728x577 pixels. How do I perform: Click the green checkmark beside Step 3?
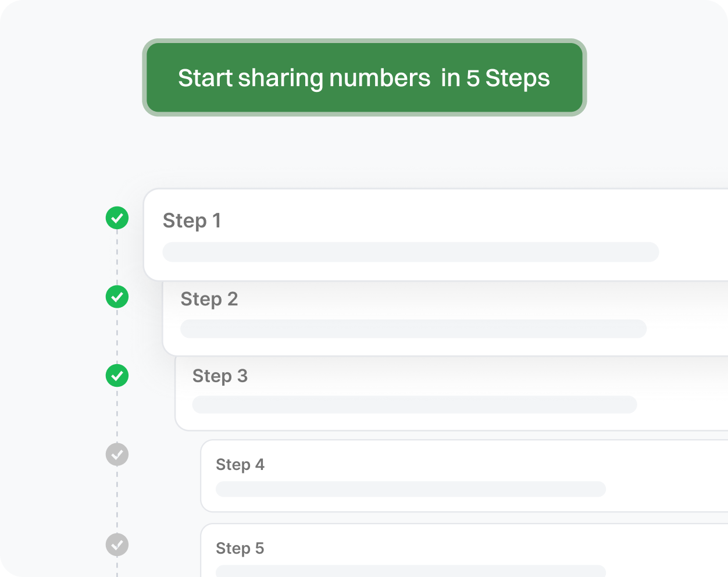(x=117, y=376)
